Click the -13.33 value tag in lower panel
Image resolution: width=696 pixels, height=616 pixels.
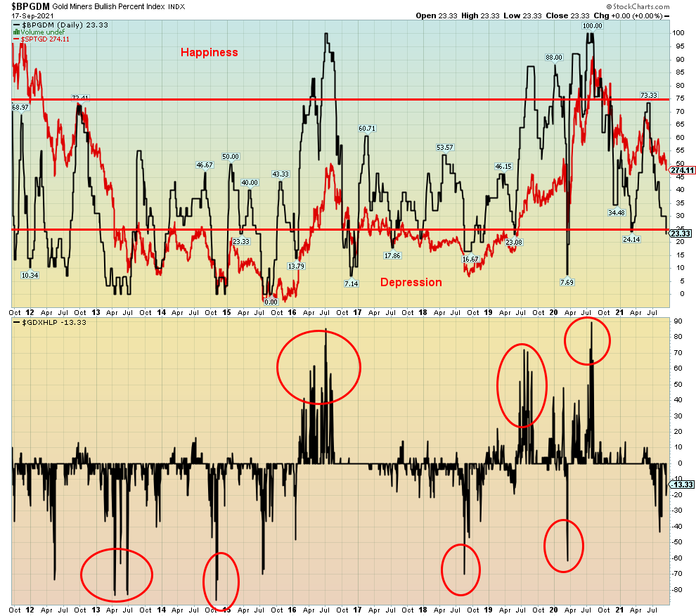click(681, 485)
